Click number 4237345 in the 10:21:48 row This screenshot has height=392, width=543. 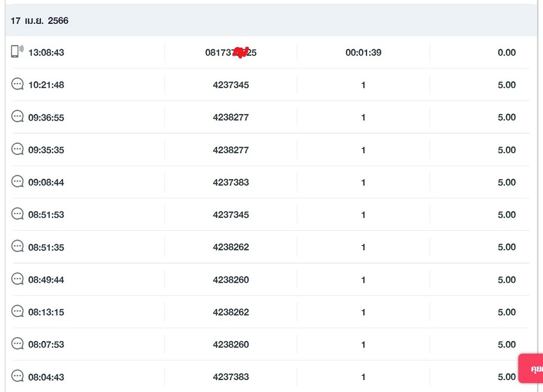tap(231, 85)
